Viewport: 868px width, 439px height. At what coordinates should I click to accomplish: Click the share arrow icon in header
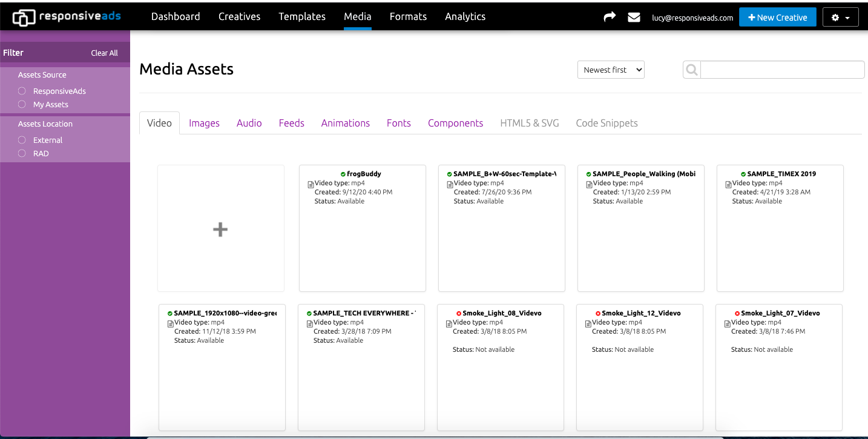point(610,17)
